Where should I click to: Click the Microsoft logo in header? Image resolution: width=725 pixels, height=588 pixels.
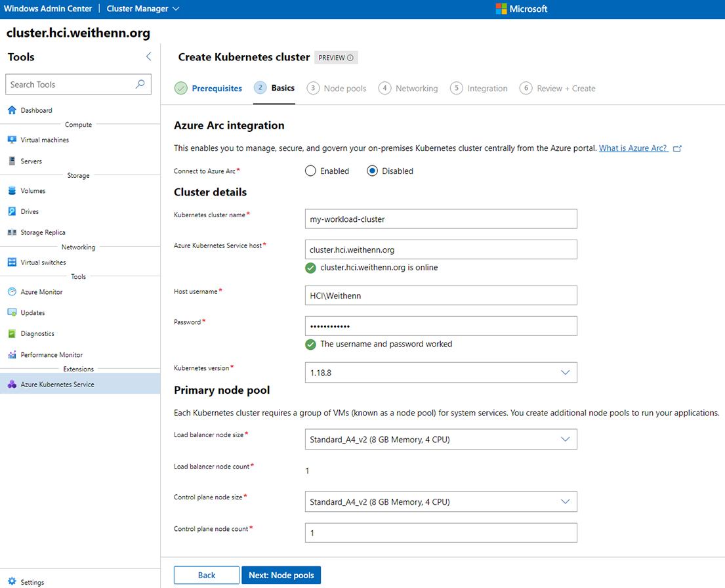coord(501,9)
